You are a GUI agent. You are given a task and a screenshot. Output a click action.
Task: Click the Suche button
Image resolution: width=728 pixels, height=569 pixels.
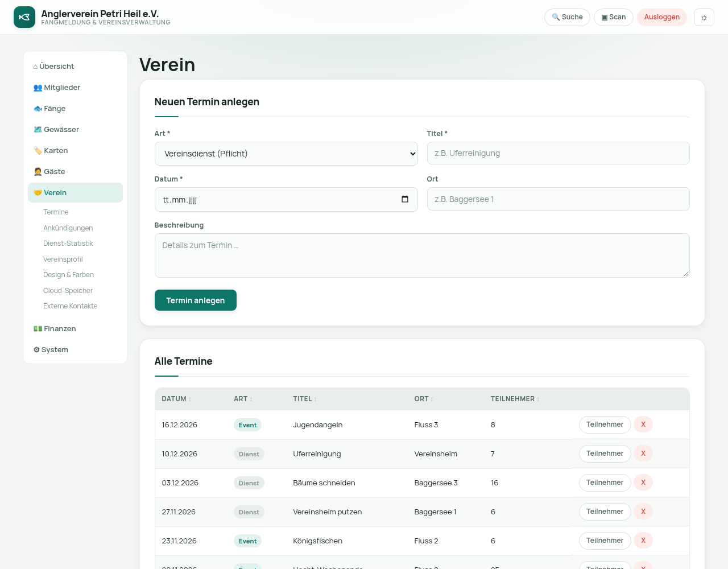[567, 17]
